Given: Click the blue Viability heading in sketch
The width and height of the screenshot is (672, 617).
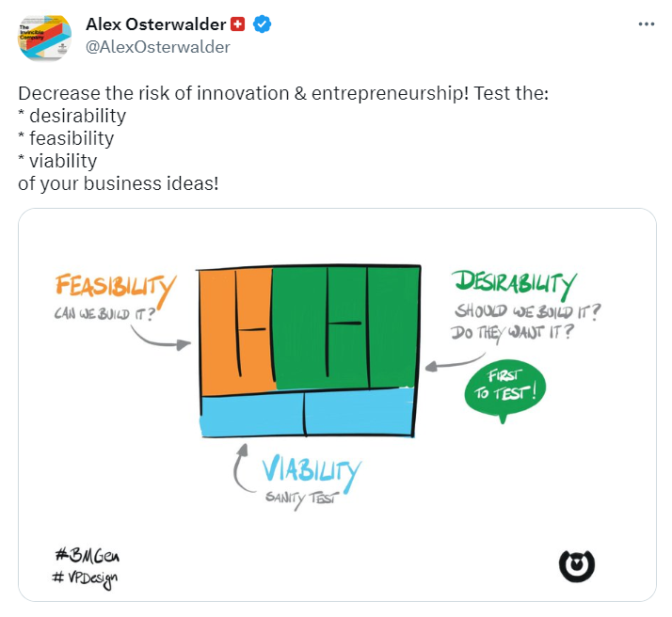Looking at the screenshot, I should (x=310, y=468).
